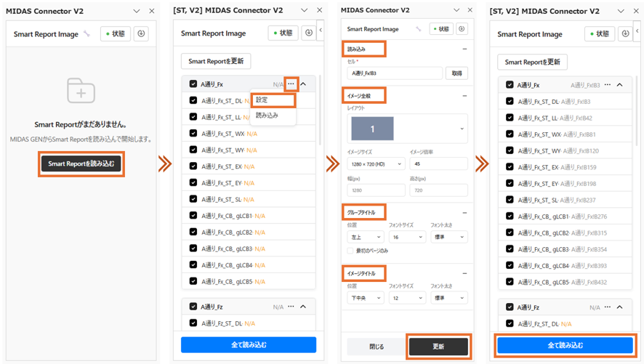Viewport: 644px width, 364px height.
Task: Click 全て読み込む in the N/A list panel
Action: [x=249, y=344]
